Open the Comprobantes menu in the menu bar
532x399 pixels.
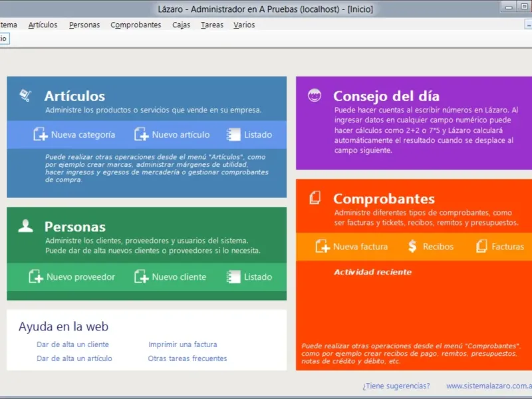click(x=136, y=25)
